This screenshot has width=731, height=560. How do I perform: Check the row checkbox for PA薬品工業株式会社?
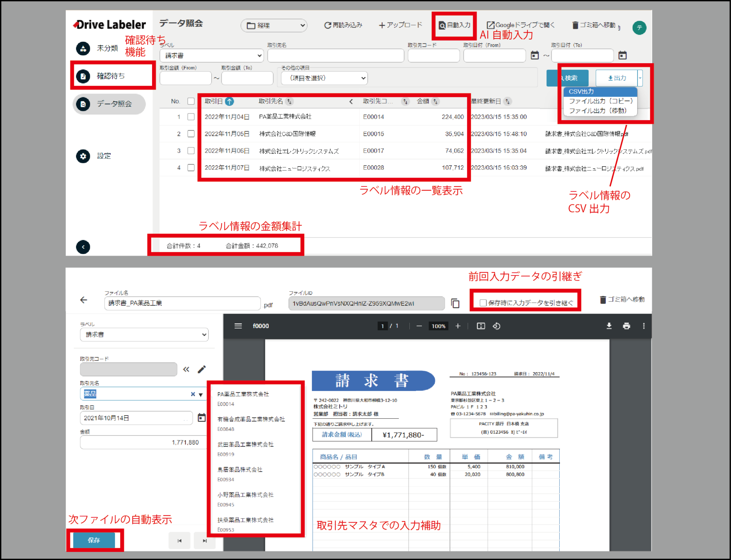(191, 117)
